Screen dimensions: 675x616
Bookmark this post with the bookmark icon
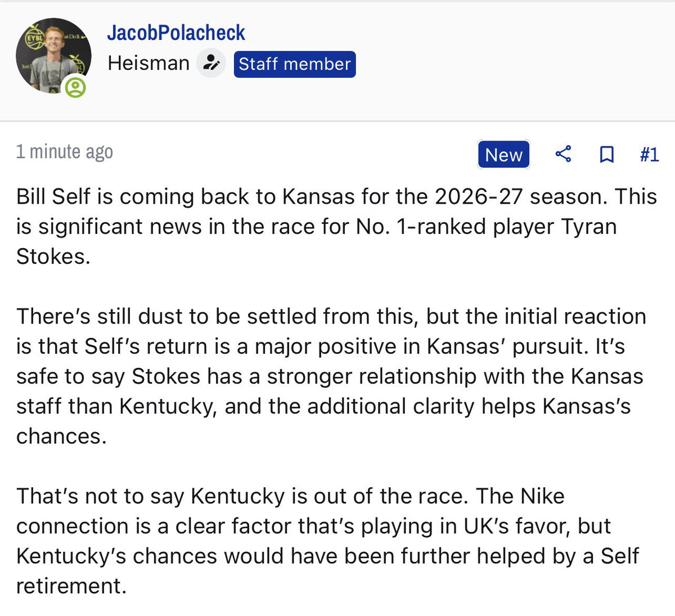click(x=606, y=154)
